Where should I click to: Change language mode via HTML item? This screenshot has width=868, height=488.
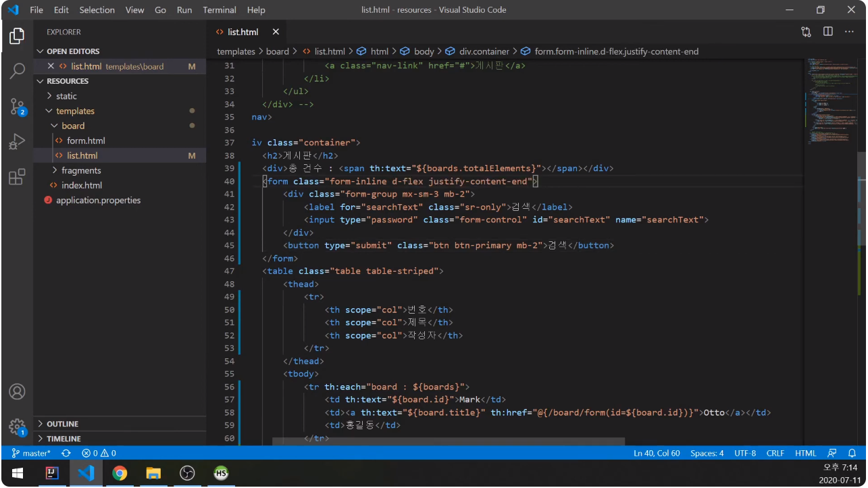(x=806, y=453)
